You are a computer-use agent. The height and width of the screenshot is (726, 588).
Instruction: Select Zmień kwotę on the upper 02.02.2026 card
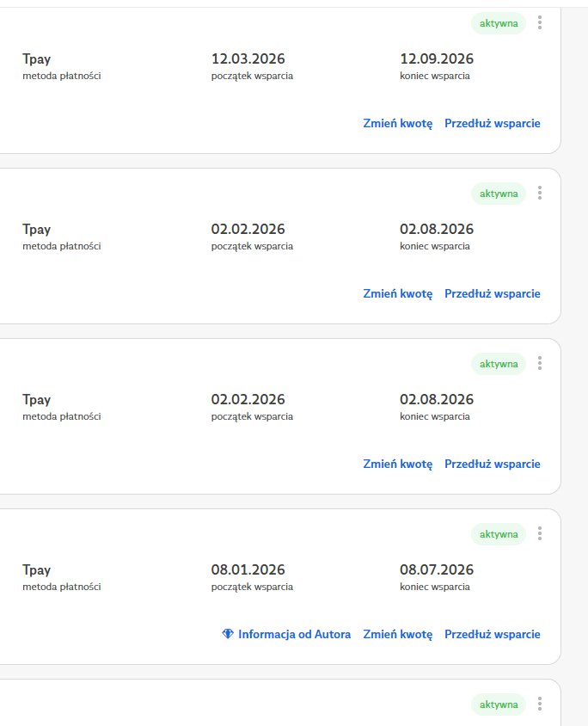pos(398,293)
